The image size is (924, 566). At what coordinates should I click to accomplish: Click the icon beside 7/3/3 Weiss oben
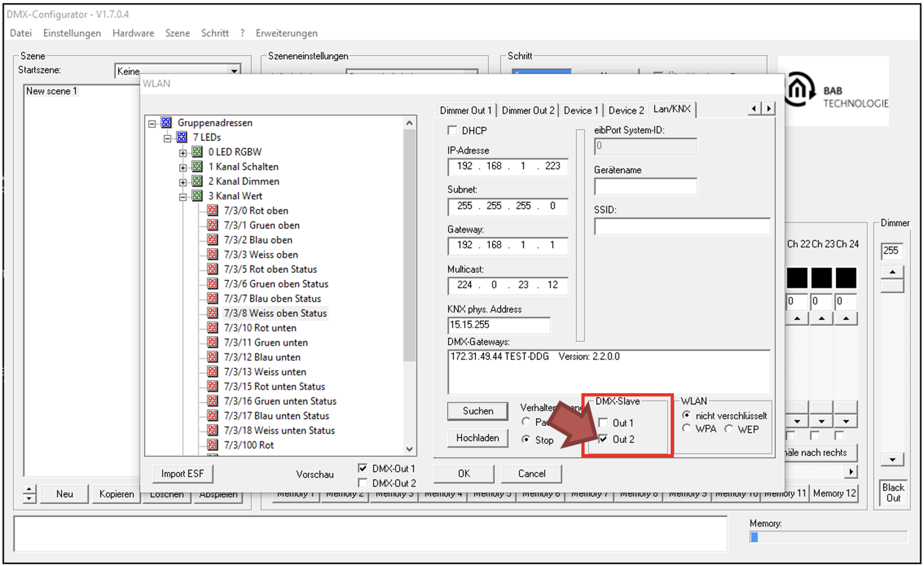213,254
